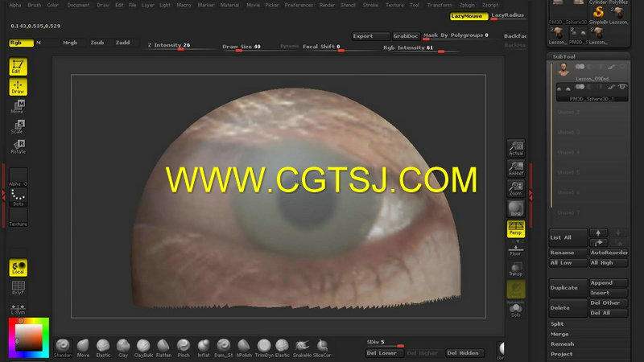Select the Inflat brush

pos(204,348)
